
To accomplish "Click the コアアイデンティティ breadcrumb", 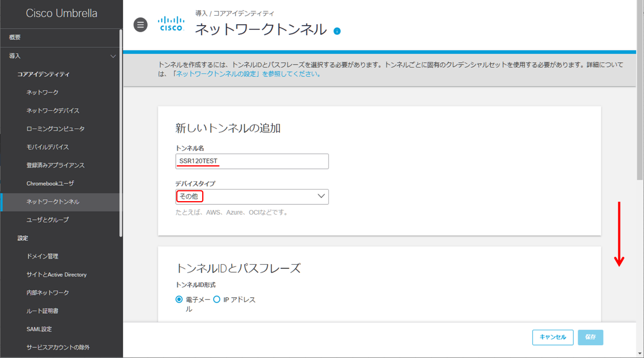I will (x=244, y=13).
